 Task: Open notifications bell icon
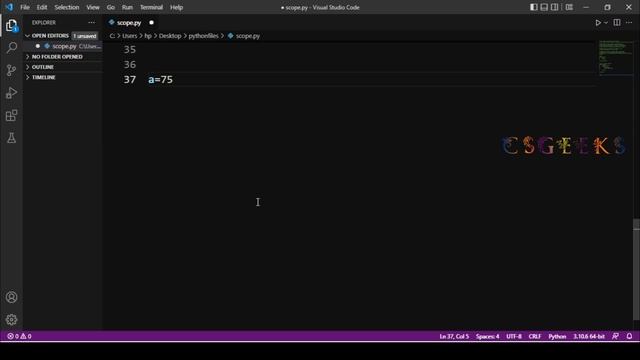click(x=629, y=336)
